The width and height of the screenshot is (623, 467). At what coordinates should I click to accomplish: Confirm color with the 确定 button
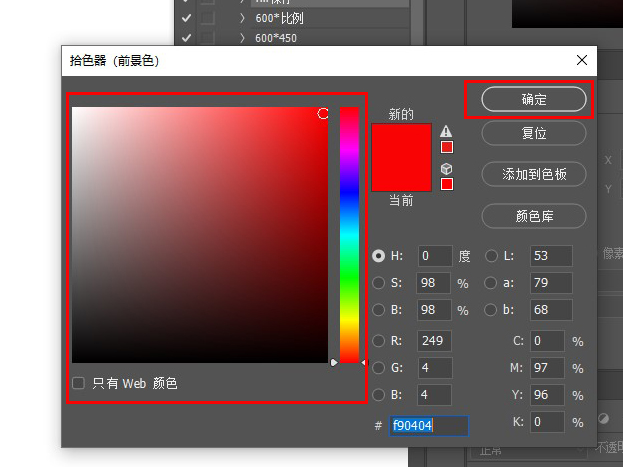tap(533, 99)
